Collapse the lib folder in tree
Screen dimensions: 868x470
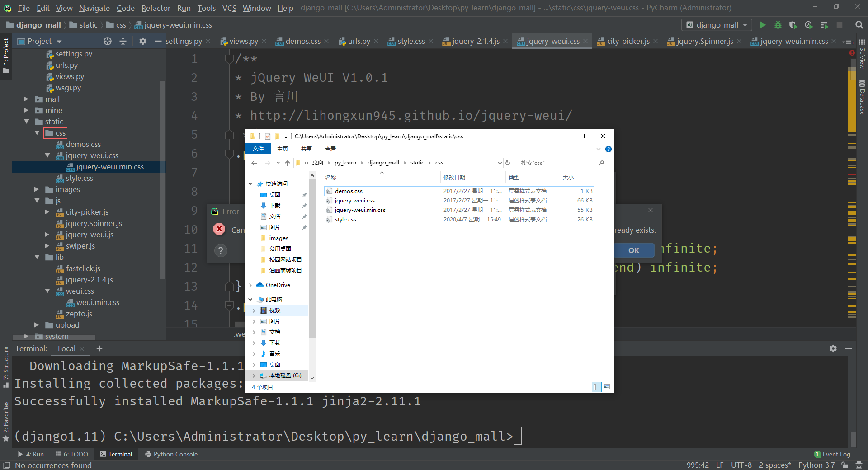pos(37,257)
